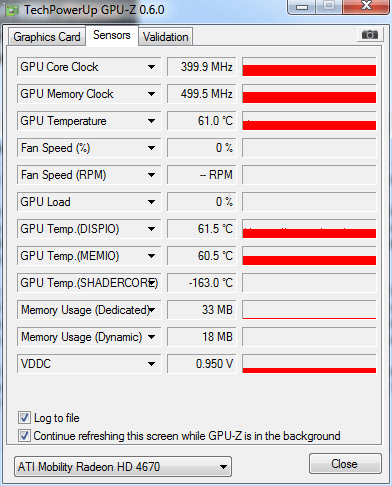Viewport: 392px width, 486px height.
Task: Click the camera screenshot icon
Action: [370, 34]
